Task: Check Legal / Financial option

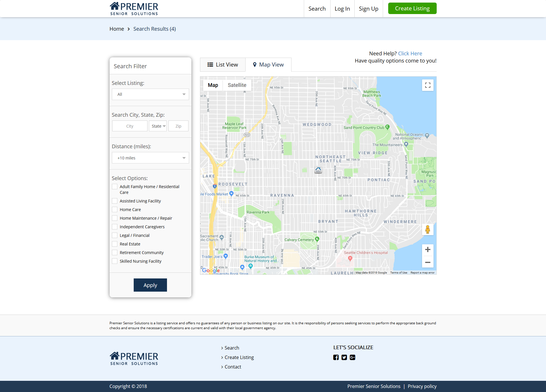Action: pyautogui.click(x=114, y=235)
